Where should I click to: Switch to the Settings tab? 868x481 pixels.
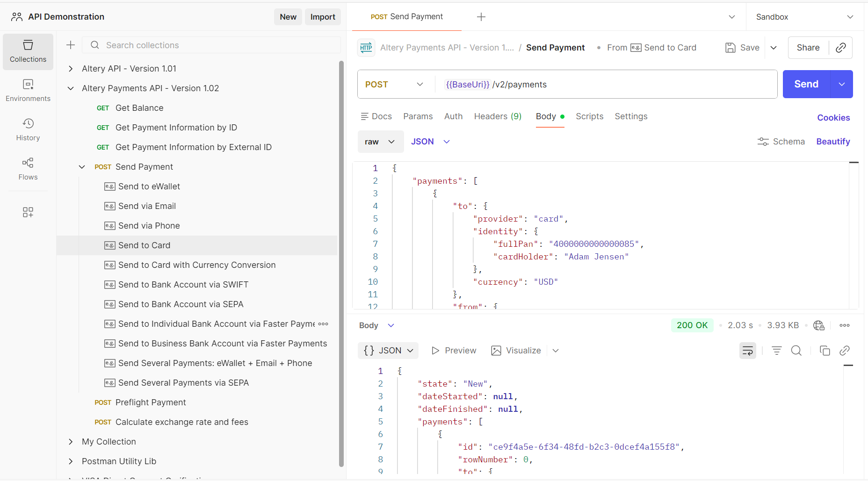click(x=631, y=116)
